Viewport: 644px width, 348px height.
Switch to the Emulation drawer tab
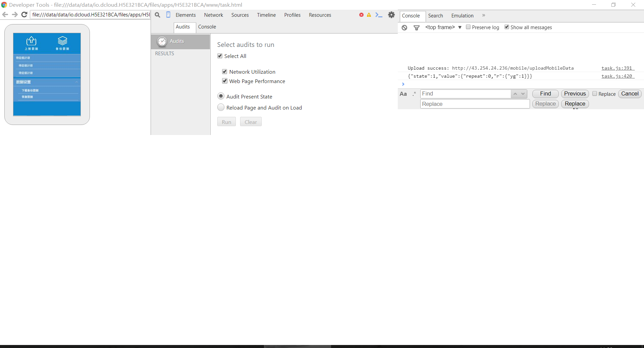tap(462, 16)
